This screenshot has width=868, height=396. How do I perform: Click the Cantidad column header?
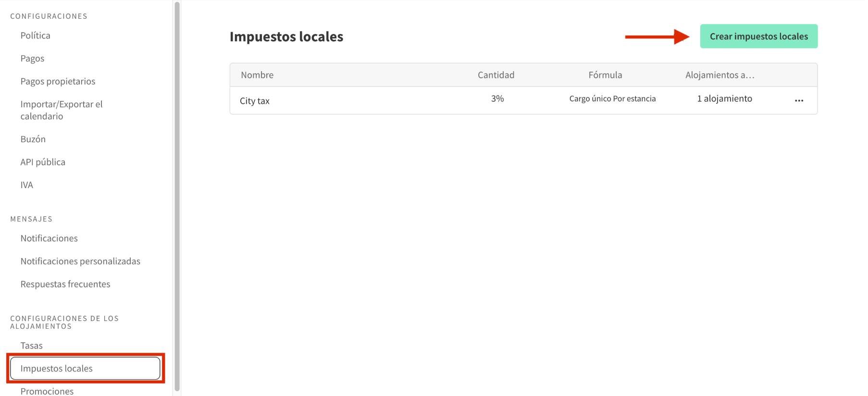[x=496, y=75]
